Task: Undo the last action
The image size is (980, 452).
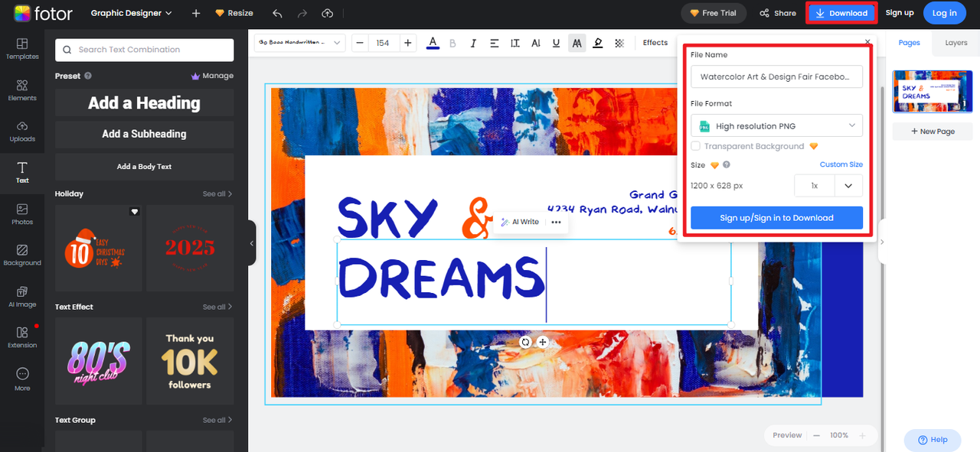Action: pos(277,13)
